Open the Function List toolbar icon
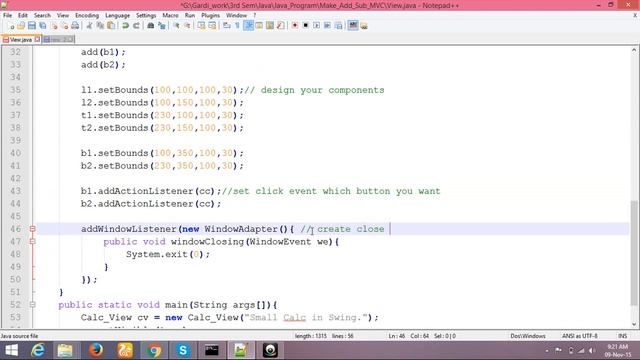Screen dimensions: 640x360 [x=280, y=26]
